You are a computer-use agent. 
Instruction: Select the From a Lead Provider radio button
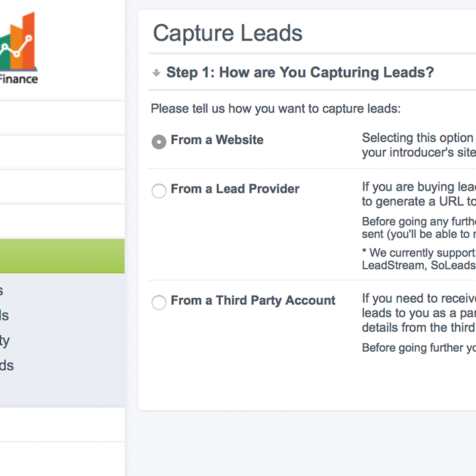159,190
